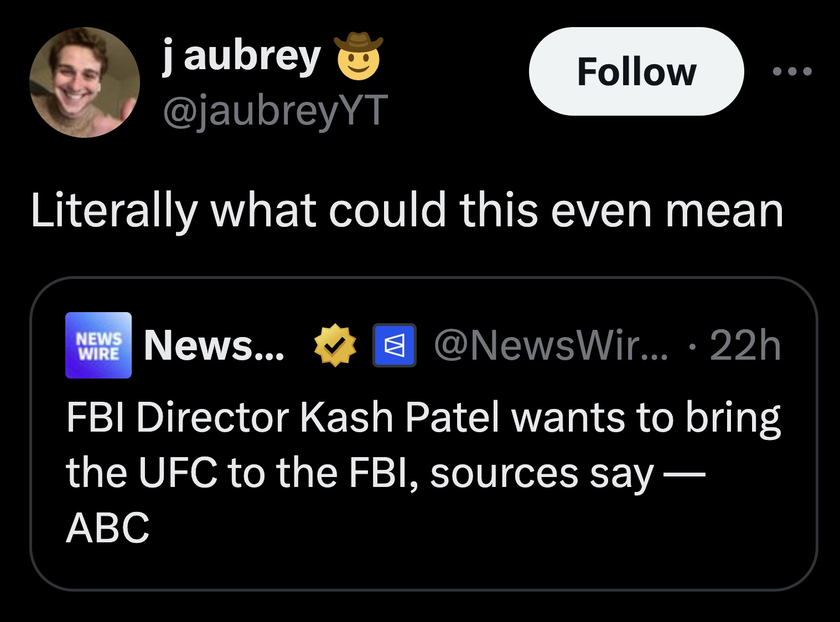Click the News Wire logo avatar
The height and width of the screenshot is (622, 840).
click(x=98, y=345)
